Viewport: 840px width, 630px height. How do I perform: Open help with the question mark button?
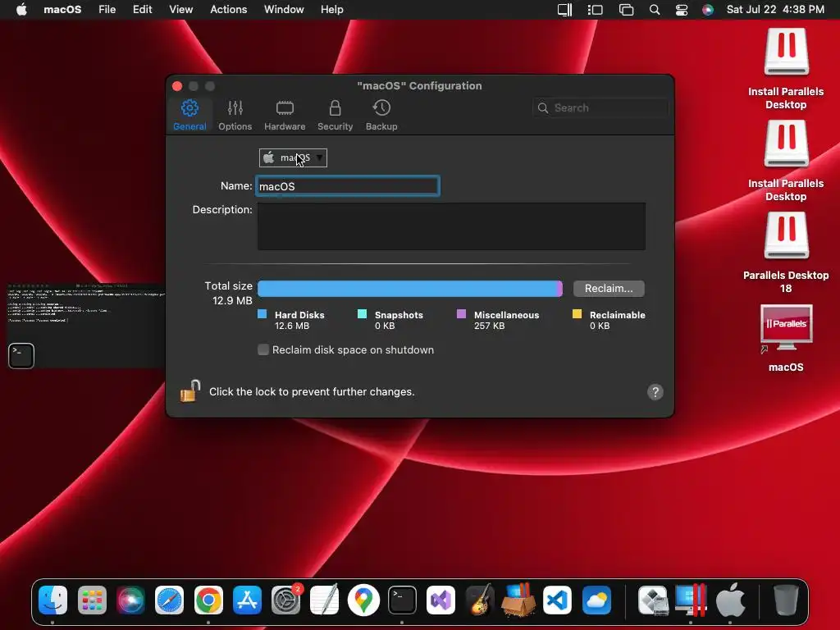coord(655,392)
